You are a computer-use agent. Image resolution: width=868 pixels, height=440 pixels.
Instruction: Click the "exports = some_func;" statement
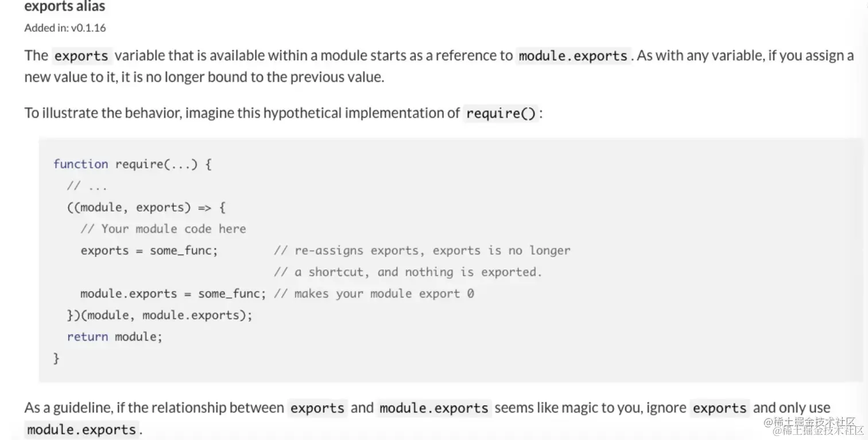click(149, 251)
